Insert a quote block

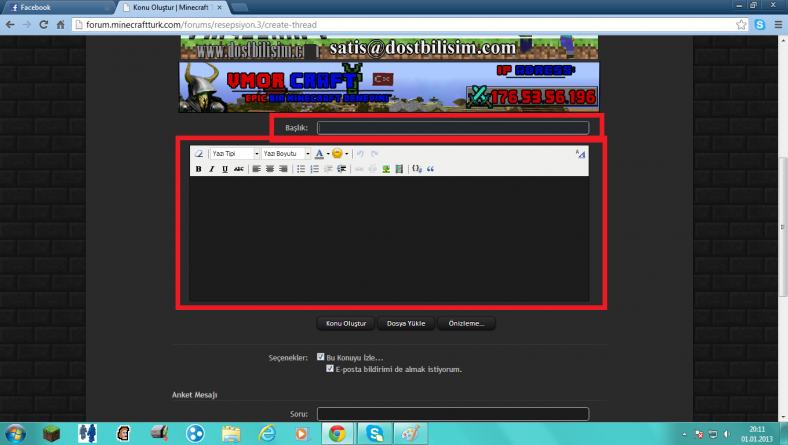click(430, 169)
